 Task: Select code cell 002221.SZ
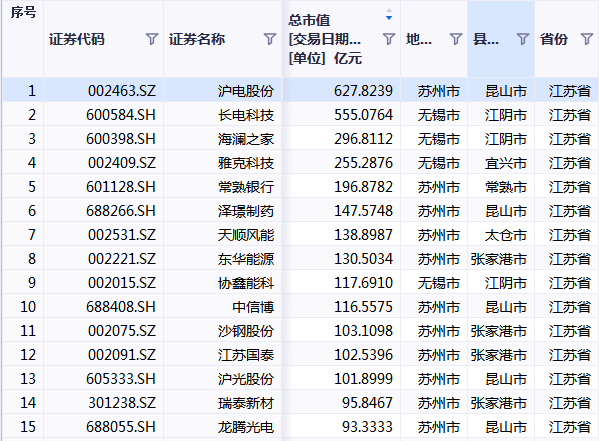[122, 259]
